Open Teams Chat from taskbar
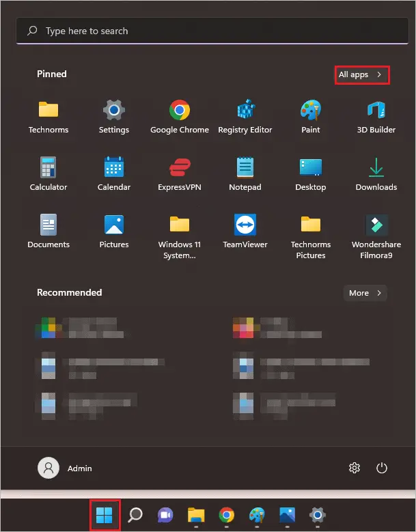The image size is (416, 532). pos(165,515)
